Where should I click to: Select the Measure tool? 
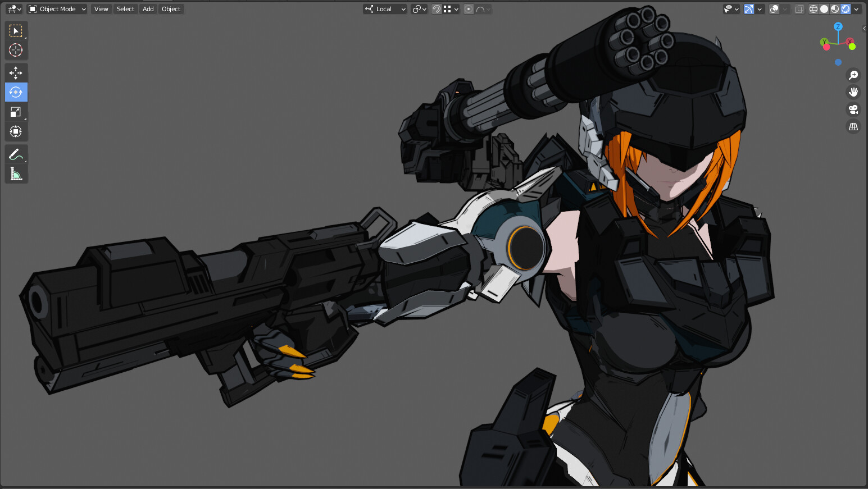coord(16,173)
